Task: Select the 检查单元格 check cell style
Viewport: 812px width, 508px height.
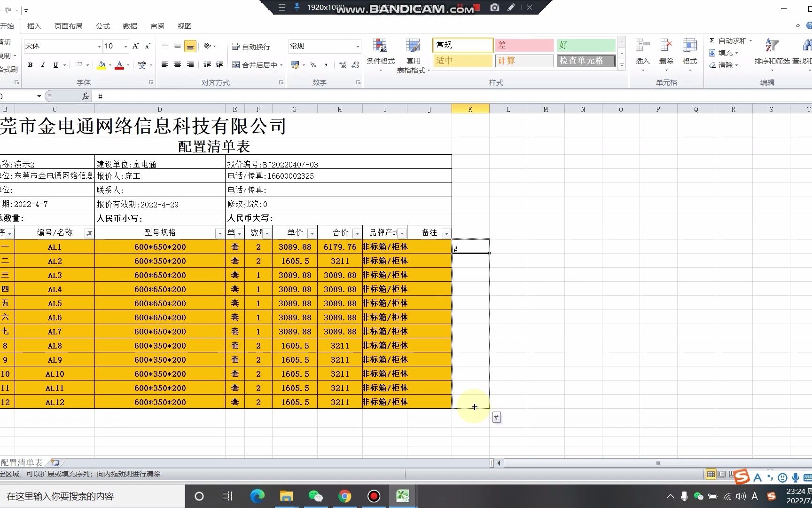Action: pyautogui.click(x=586, y=61)
